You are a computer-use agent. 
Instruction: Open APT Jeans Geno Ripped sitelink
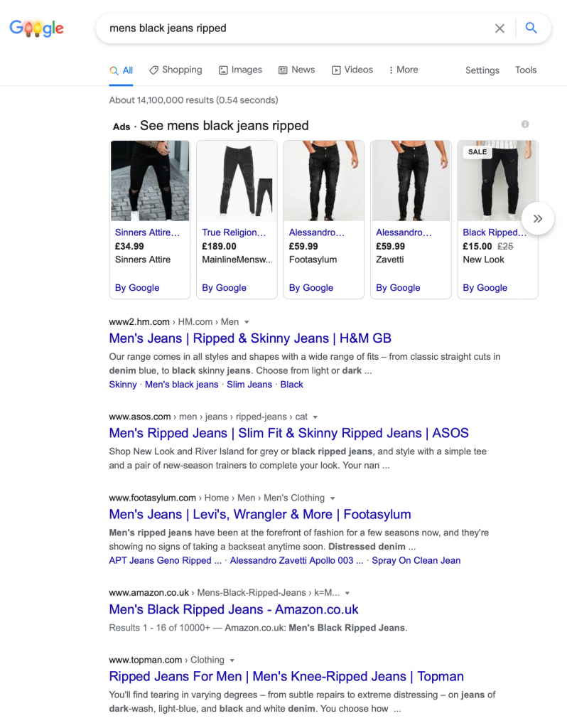click(165, 560)
